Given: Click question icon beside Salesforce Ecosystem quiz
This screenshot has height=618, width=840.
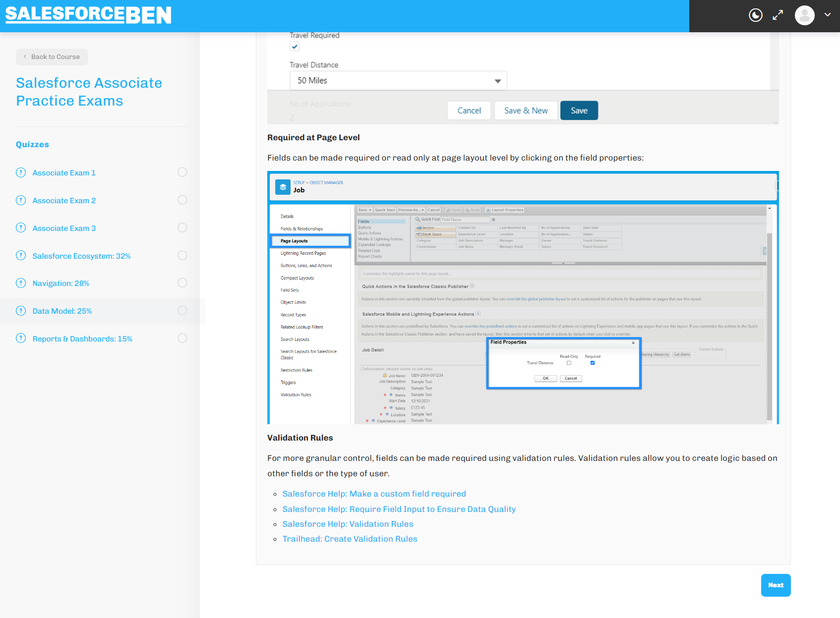Looking at the screenshot, I should pyautogui.click(x=21, y=256).
